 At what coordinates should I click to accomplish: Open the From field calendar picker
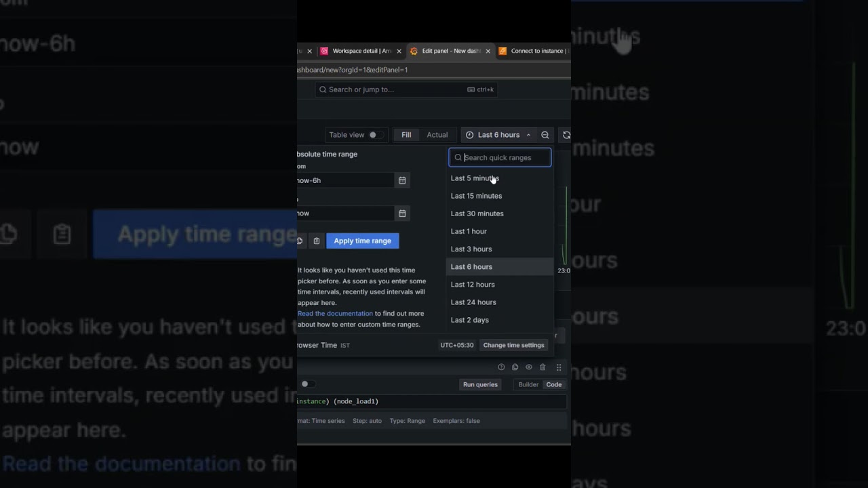tap(402, 180)
